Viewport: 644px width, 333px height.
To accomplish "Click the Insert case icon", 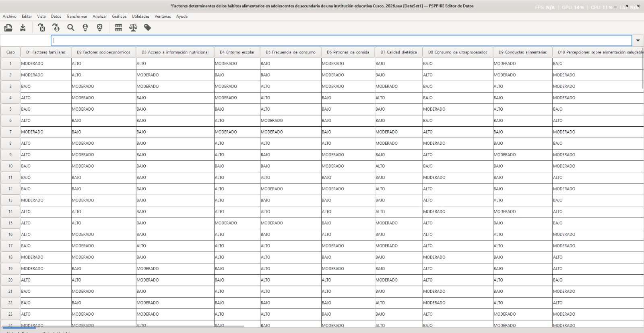I will pyautogui.click(x=85, y=27).
